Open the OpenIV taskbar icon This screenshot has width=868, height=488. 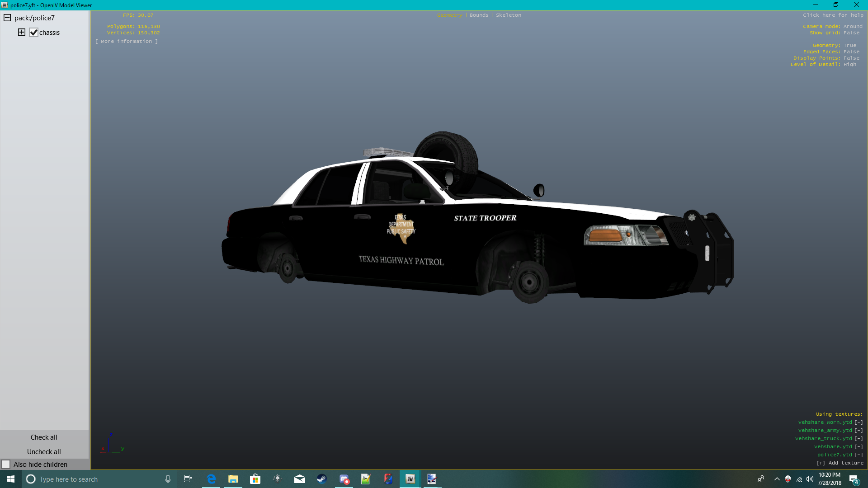pos(410,479)
